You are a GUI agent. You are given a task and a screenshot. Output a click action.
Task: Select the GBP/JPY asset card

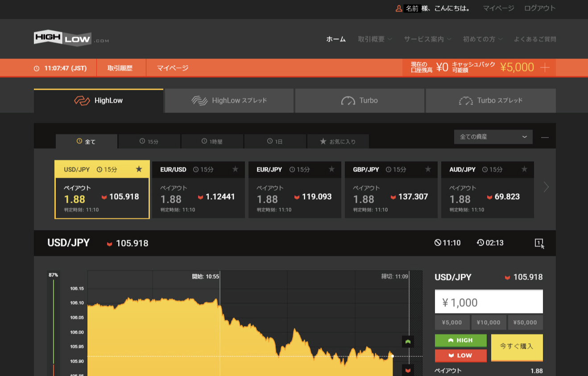point(391,190)
